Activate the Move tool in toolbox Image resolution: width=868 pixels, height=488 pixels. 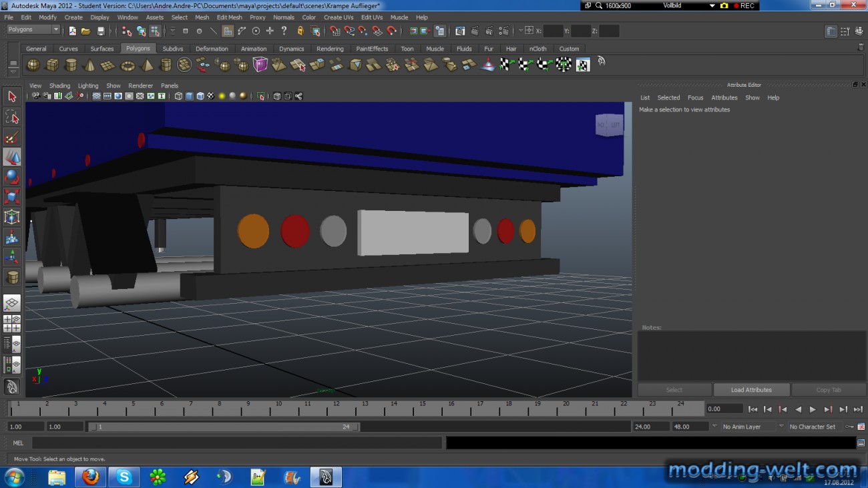pos(12,157)
